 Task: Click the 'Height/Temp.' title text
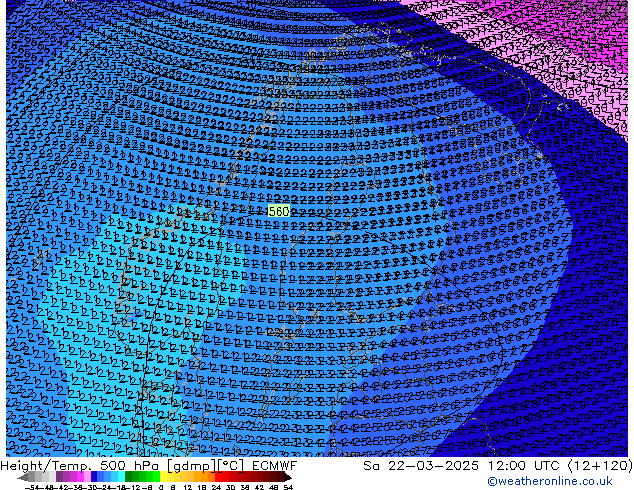coord(45,466)
